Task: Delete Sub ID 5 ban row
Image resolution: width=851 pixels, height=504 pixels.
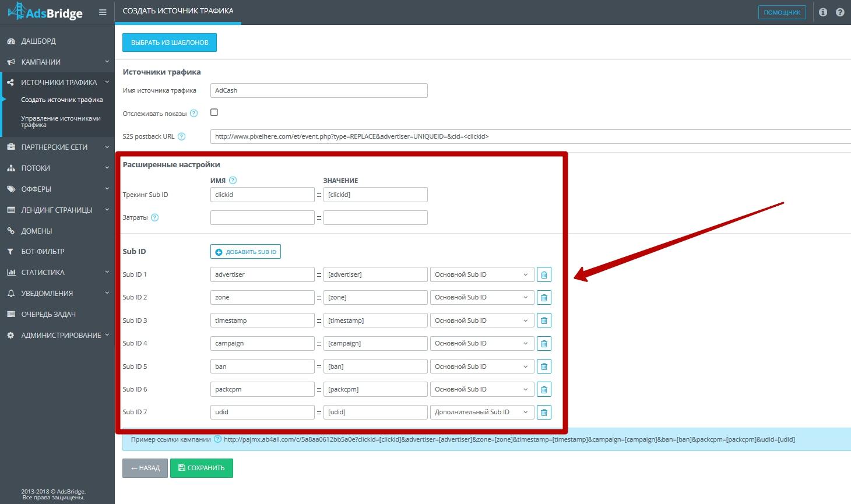Action: [x=544, y=366]
